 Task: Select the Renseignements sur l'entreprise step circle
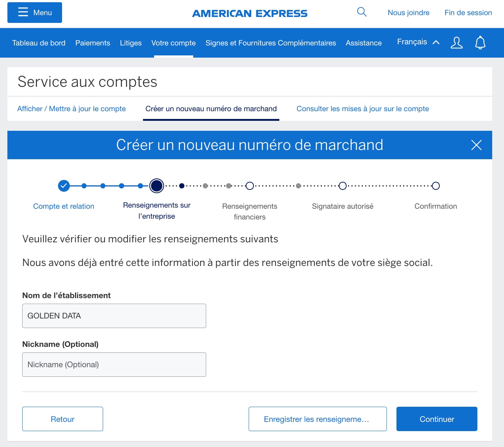(156, 186)
